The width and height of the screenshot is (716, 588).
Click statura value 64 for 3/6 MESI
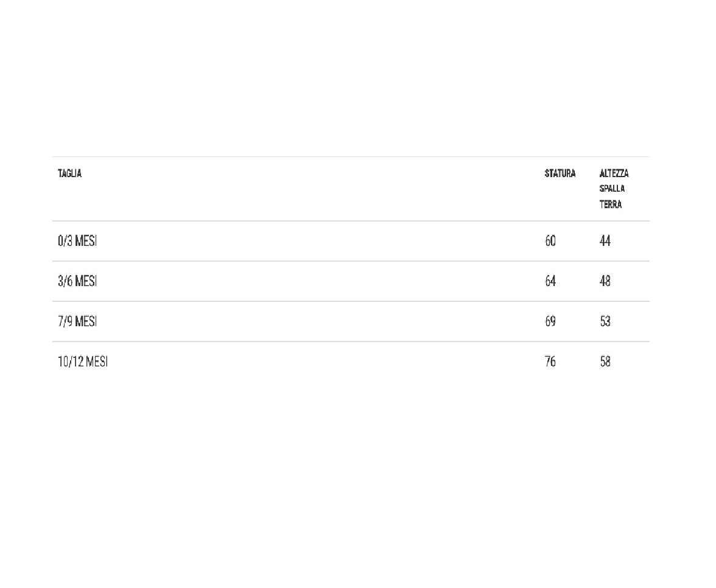tap(550, 281)
